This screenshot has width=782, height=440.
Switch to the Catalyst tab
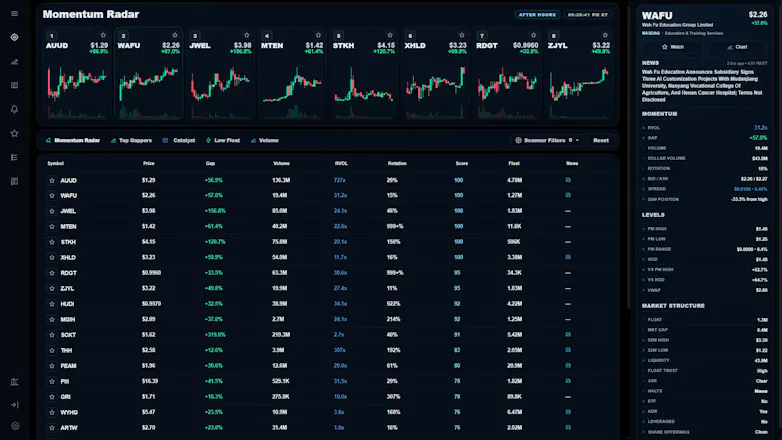[179, 140]
